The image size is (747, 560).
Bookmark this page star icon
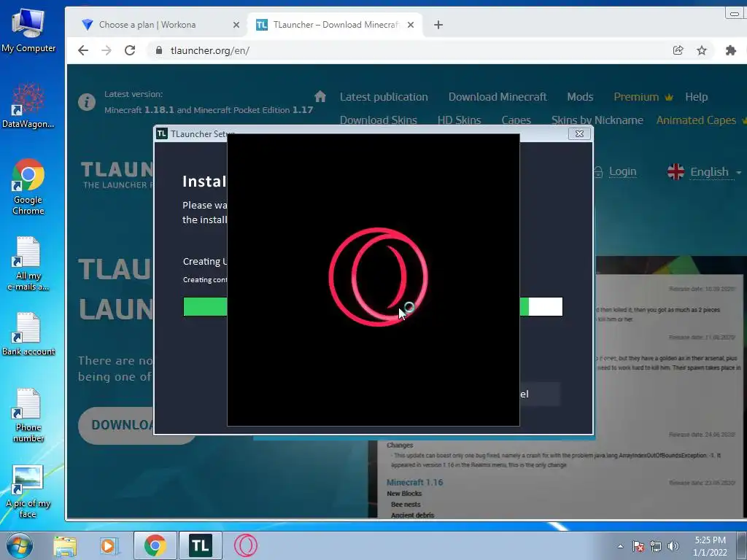click(701, 50)
